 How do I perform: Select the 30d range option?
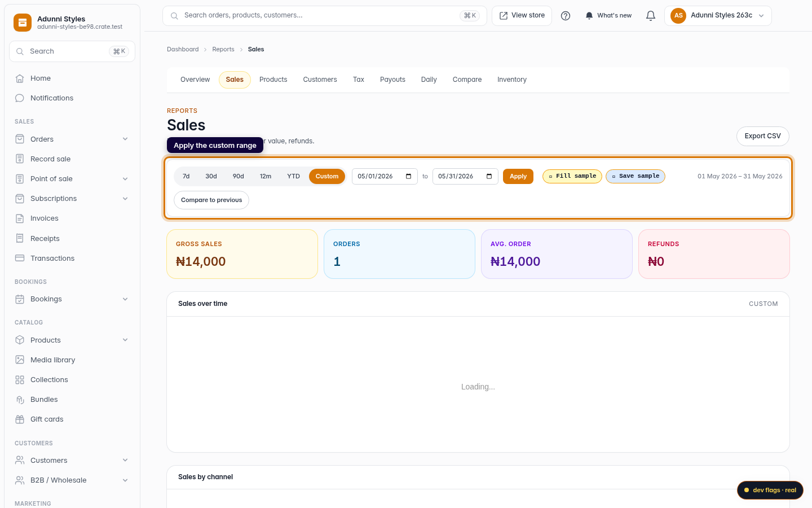click(211, 176)
